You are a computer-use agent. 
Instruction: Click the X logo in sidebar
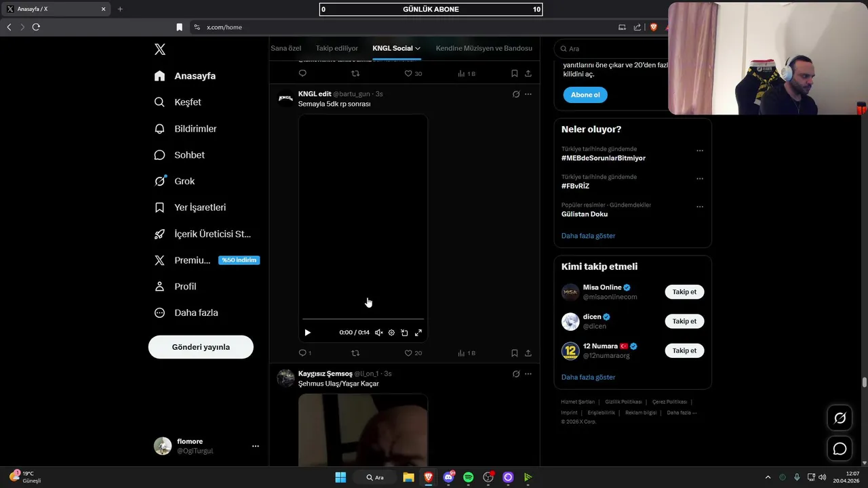[160, 49]
